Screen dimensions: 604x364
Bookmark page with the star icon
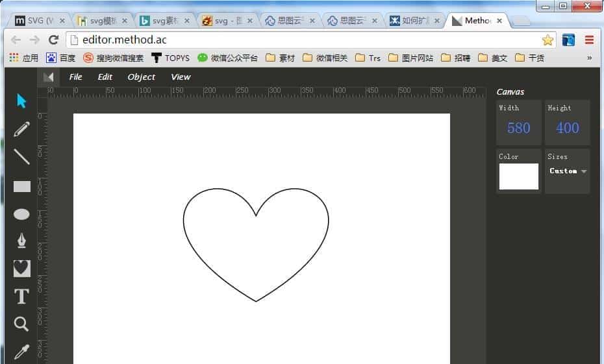(x=547, y=40)
